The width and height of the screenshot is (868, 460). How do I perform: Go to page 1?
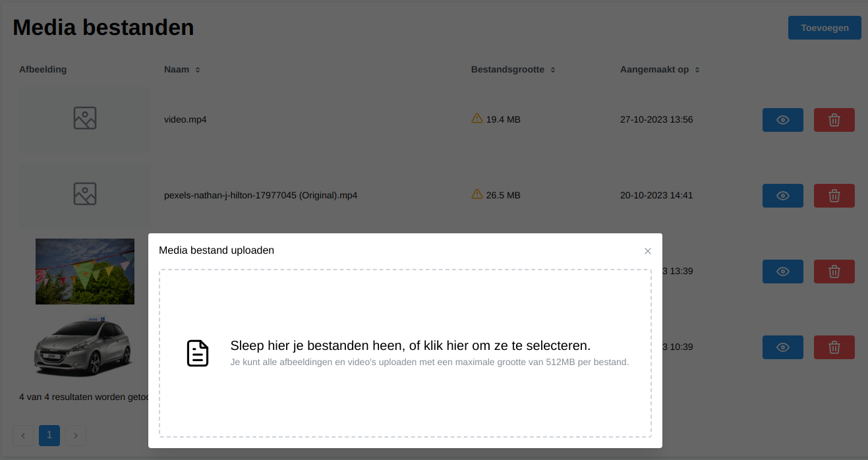(49, 436)
